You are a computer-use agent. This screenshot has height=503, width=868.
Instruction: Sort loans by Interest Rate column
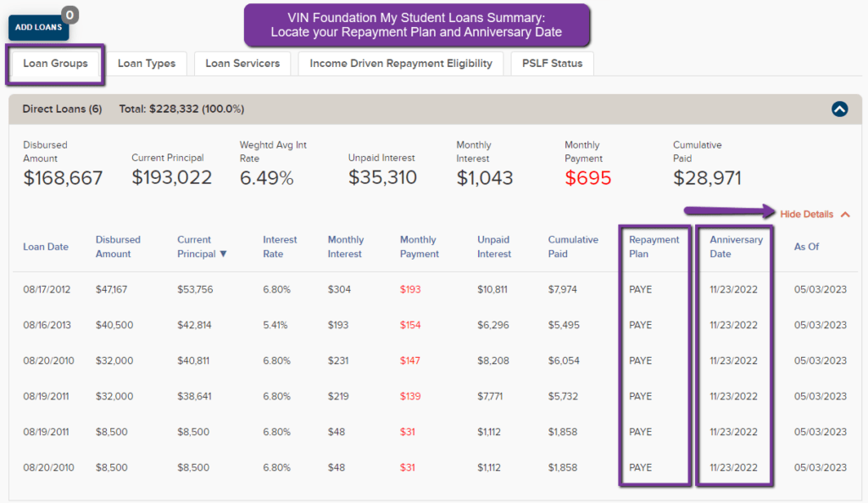pos(280,247)
